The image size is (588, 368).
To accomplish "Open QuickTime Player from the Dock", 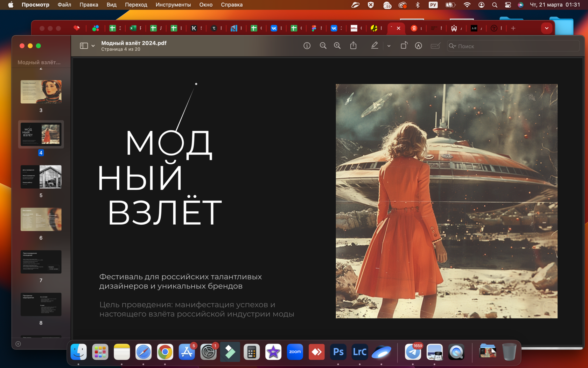I will (x=456, y=352).
